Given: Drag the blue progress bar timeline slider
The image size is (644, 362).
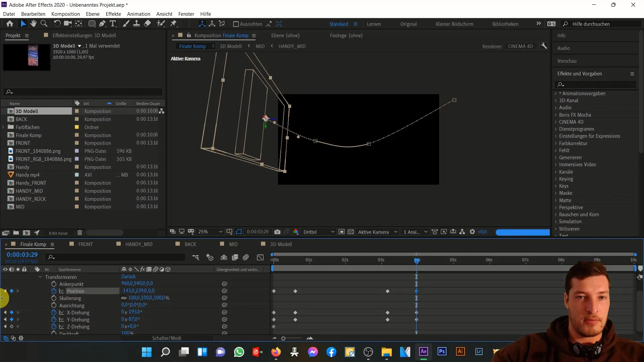Looking at the screenshot, I should 417,260.
